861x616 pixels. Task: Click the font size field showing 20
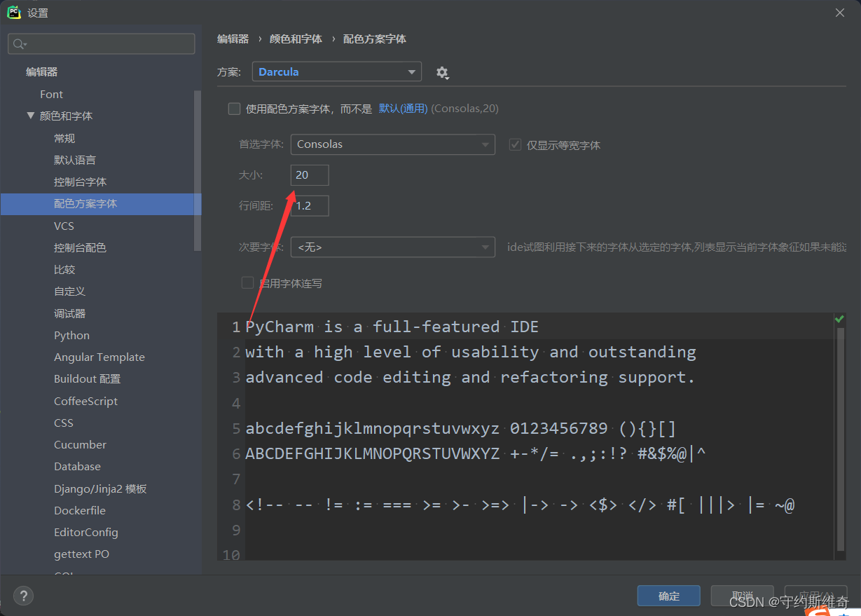(x=310, y=175)
